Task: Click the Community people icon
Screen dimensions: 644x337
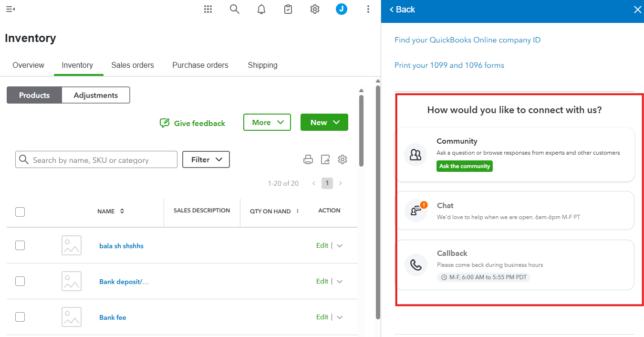Action: 415,155
